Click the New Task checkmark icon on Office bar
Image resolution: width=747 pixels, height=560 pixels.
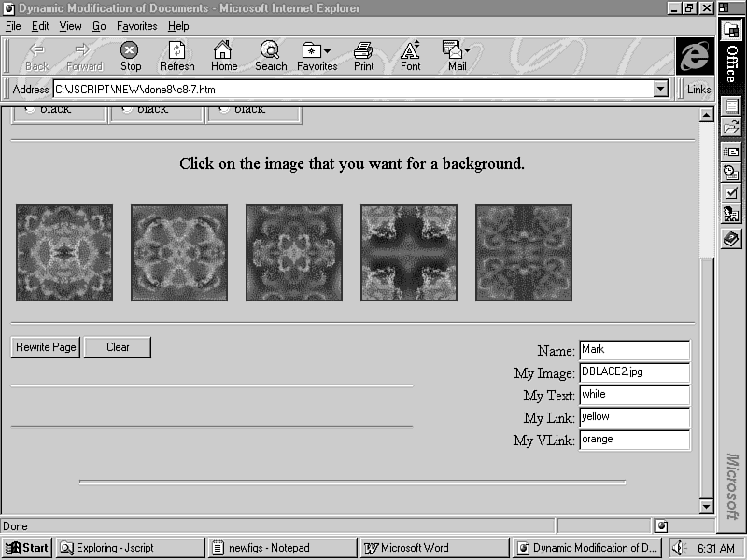pyautogui.click(x=731, y=192)
